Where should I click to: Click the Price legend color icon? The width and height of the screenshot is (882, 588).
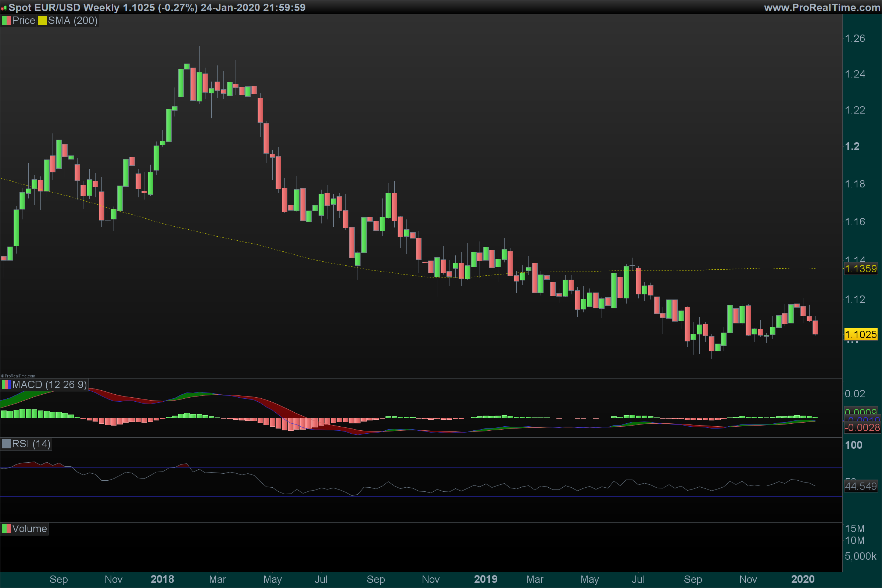pyautogui.click(x=6, y=21)
